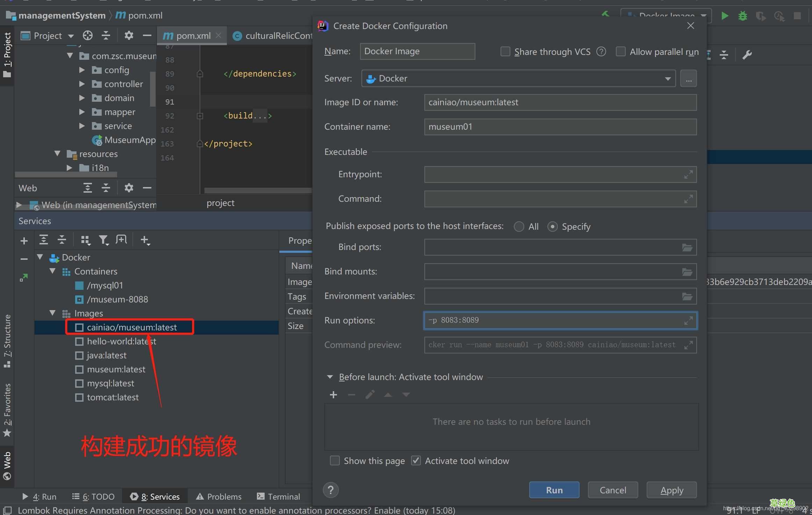
Task: Open the 6: TODO tool window tab
Action: [93, 496]
